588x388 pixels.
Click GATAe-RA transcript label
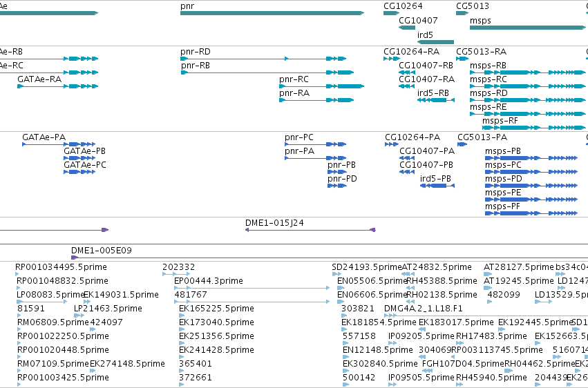pyautogui.click(x=39, y=79)
